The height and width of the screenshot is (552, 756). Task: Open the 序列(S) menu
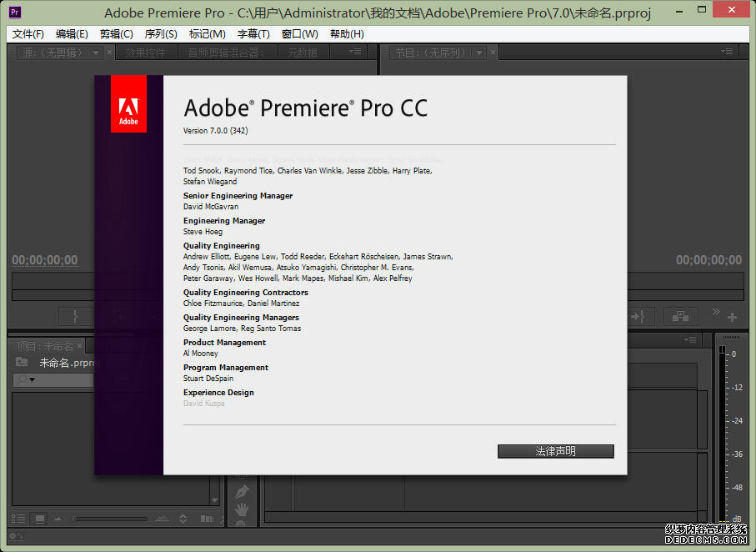click(x=161, y=34)
